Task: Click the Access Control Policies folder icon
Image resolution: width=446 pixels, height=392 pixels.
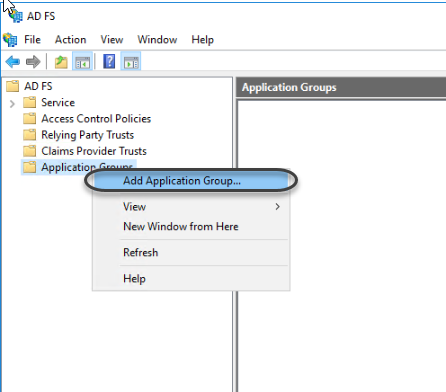Action: (30, 118)
